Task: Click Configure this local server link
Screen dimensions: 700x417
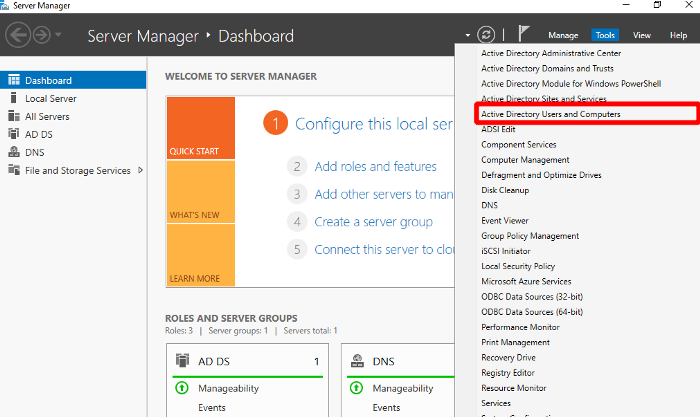Action: 374,124
